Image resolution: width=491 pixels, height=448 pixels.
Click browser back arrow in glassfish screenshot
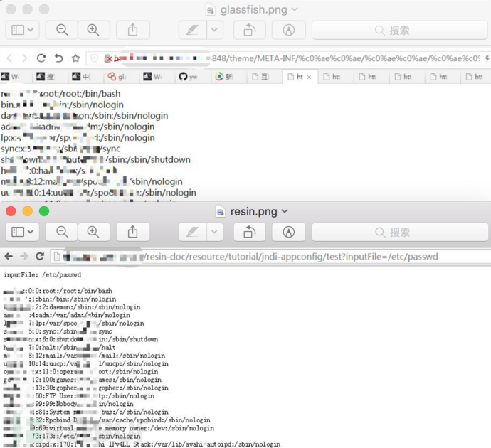[x=9, y=58]
